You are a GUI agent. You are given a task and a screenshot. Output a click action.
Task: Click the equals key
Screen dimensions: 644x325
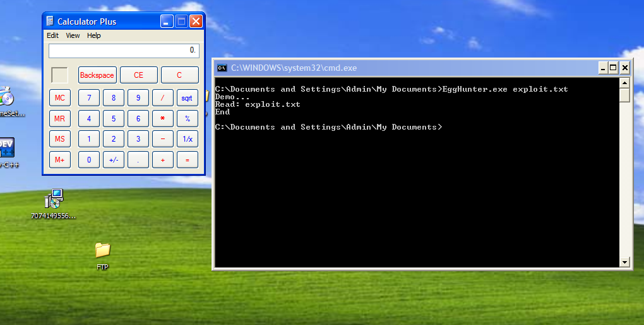(x=188, y=159)
